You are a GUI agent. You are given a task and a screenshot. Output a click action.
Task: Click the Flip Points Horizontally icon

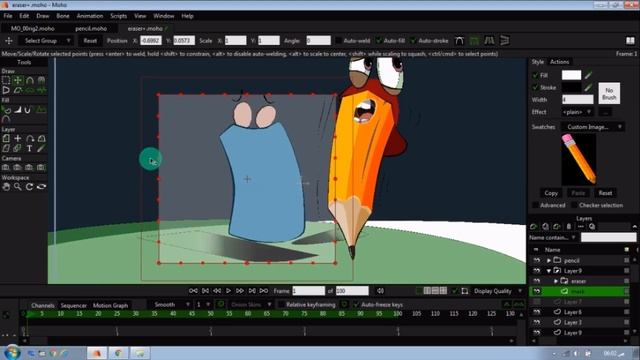(489, 40)
